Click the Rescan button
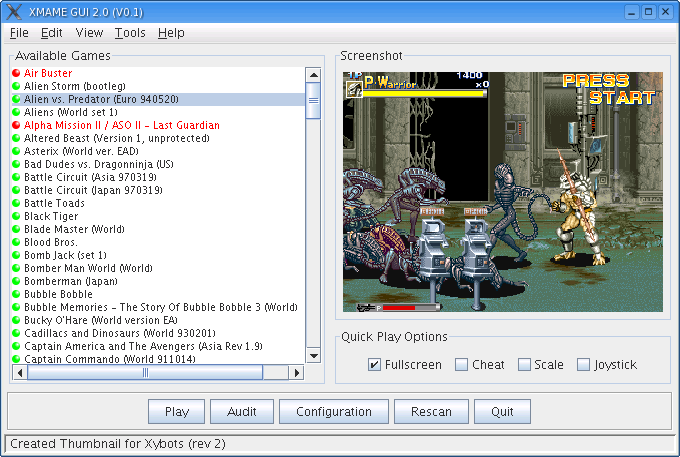Screen dimensions: 680x457 [432, 411]
